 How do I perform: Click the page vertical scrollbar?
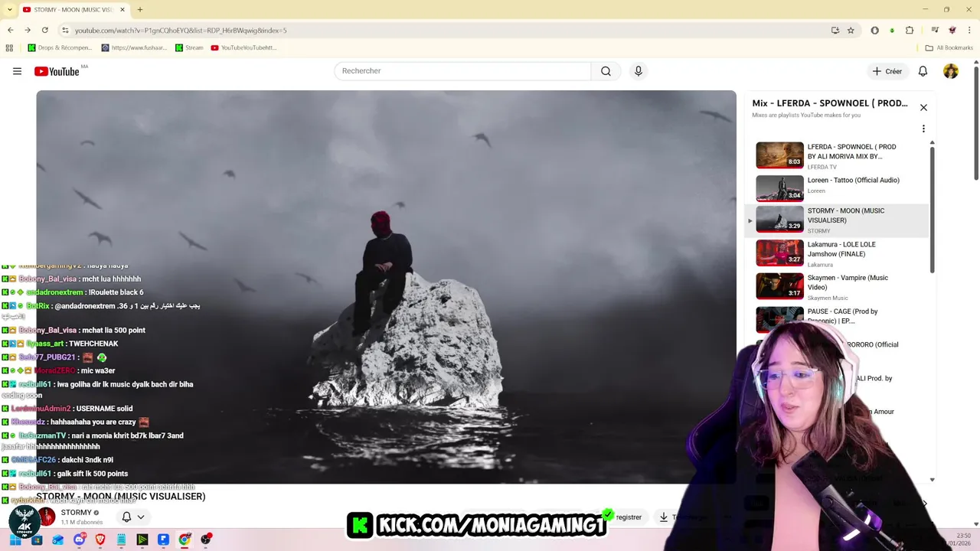click(x=975, y=122)
